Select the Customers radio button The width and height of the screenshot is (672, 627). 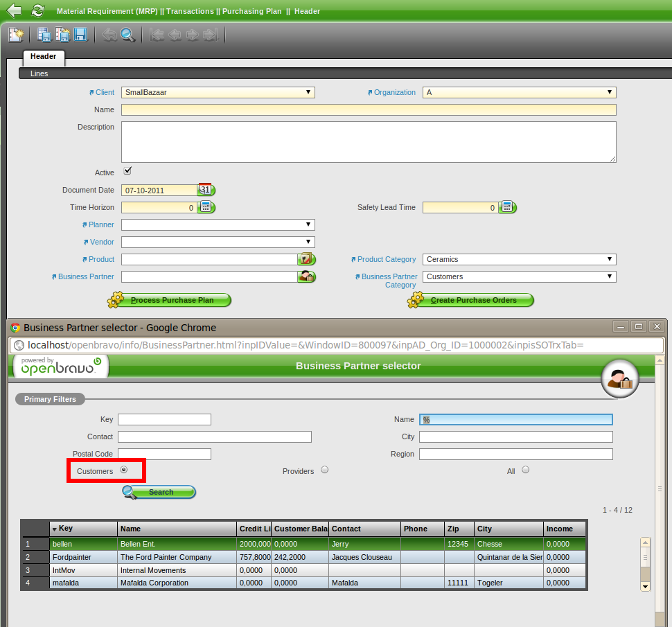click(124, 470)
